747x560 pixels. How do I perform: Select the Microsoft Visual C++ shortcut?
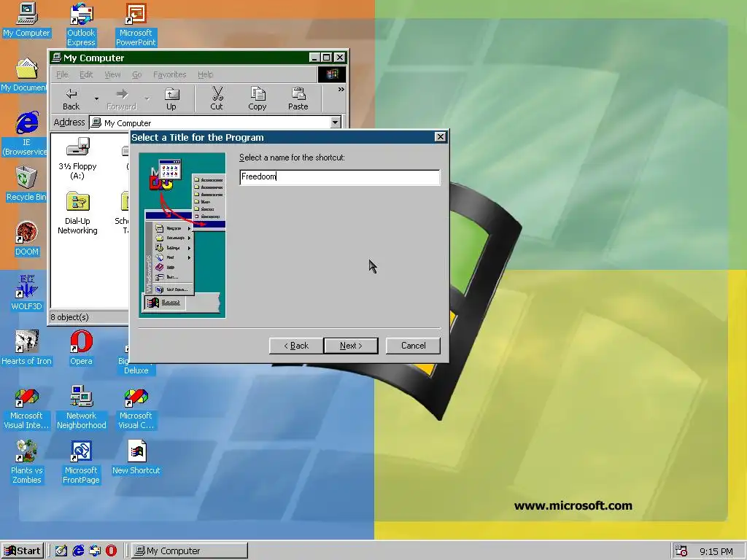pos(136,408)
